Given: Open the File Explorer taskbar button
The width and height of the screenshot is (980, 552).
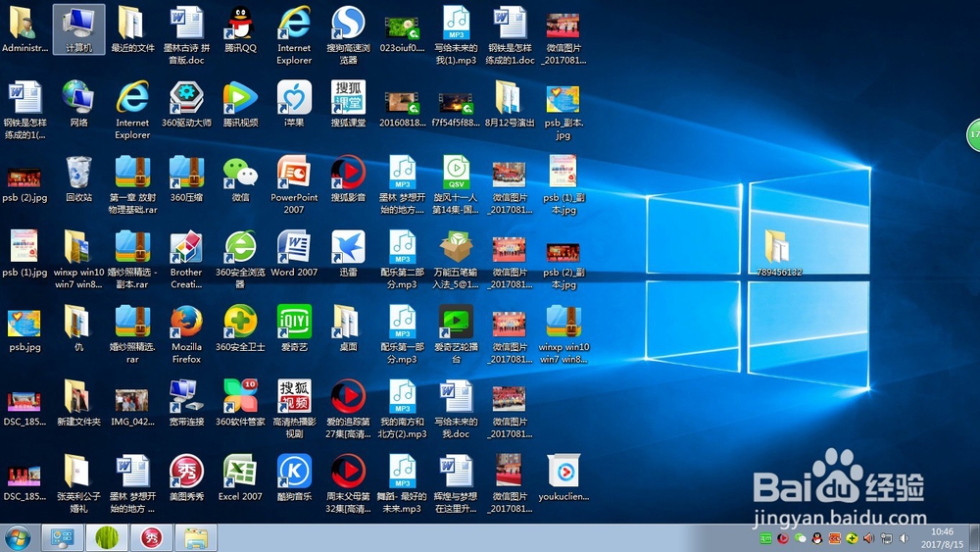Looking at the screenshot, I should [196, 537].
